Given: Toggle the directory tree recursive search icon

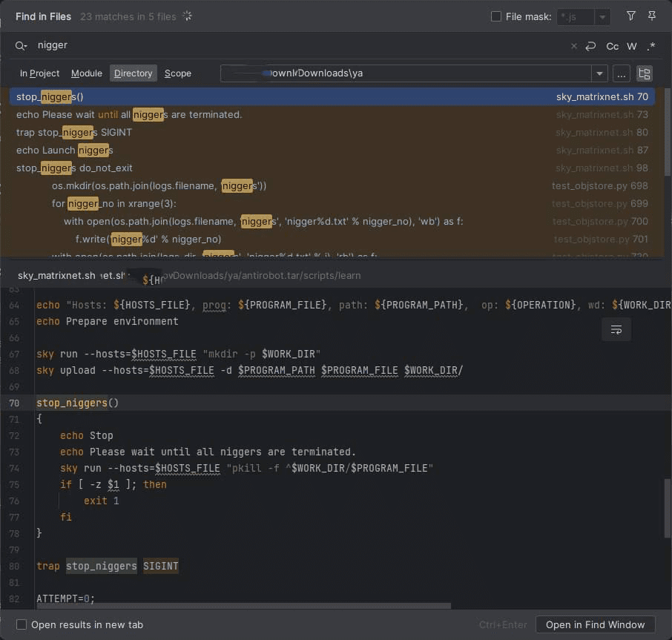Looking at the screenshot, I should tap(645, 73).
